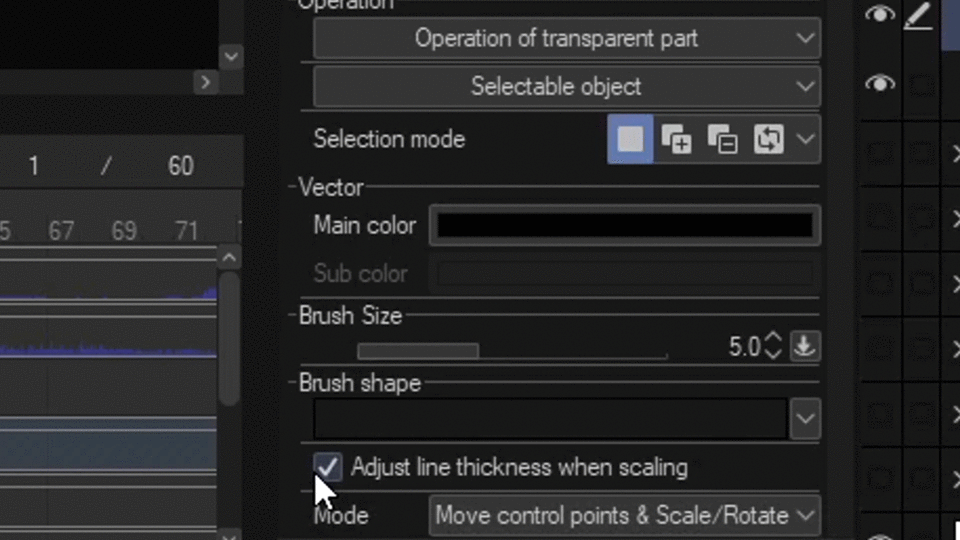Viewport: 960px width, 540px height.
Task: Toggle the second layer eye visibility icon
Action: (879, 84)
